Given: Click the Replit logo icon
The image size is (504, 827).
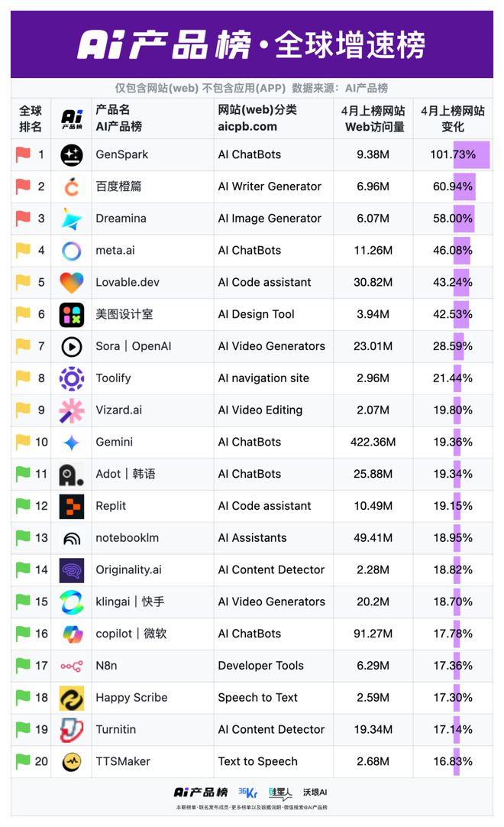Looking at the screenshot, I should click(72, 506).
